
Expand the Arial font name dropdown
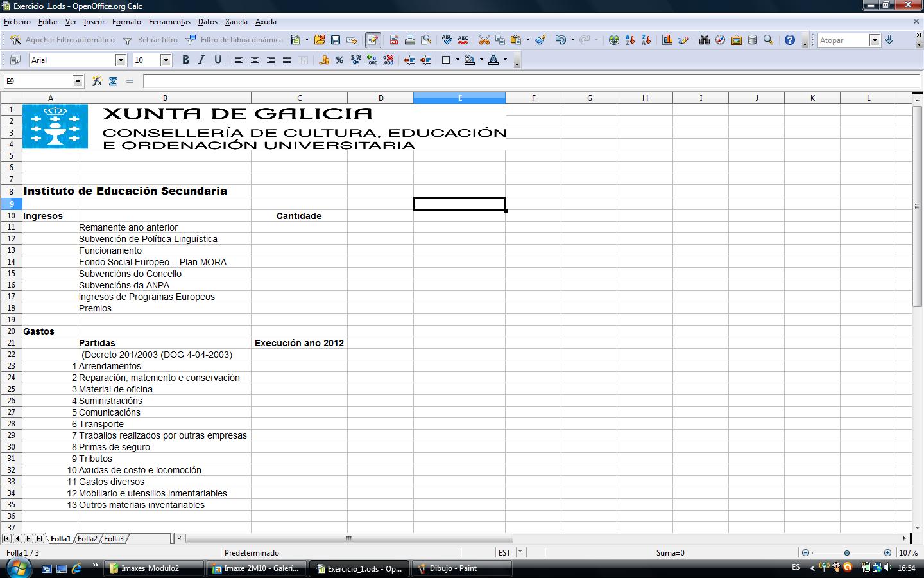tap(121, 60)
